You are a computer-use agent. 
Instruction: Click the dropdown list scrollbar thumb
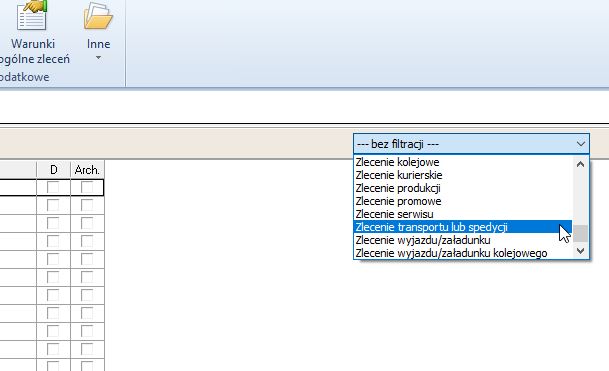580,233
